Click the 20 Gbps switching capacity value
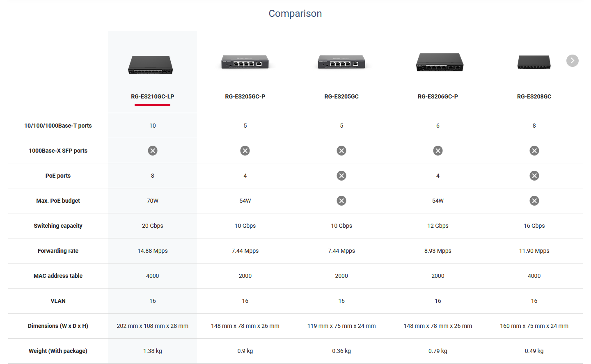The width and height of the screenshot is (591, 364). (x=153, y=226)
